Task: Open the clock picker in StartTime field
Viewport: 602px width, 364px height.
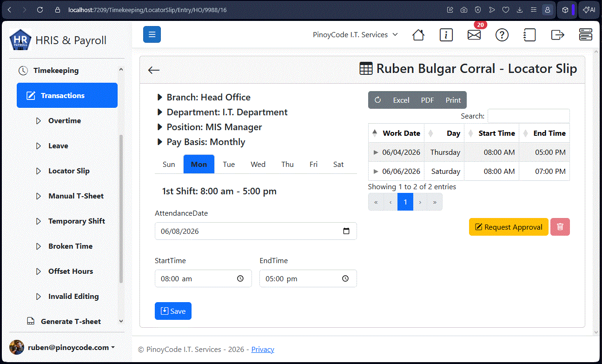Action: click(x=240, y=278)
